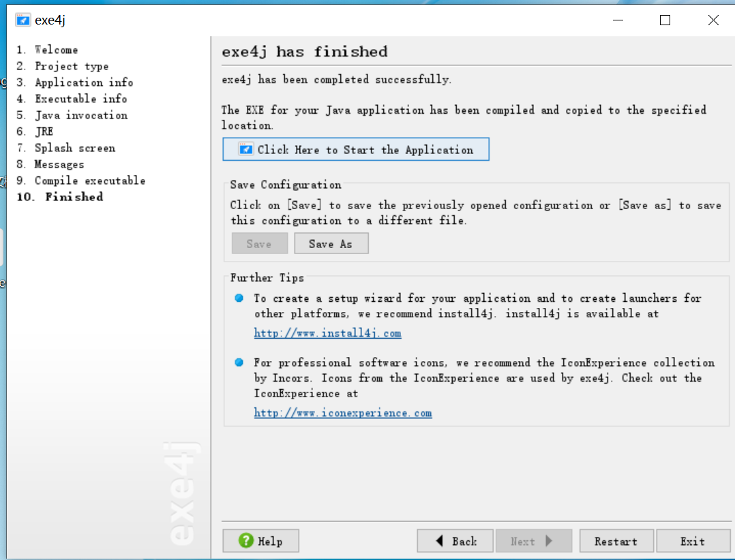Open the iconexperience.com link

pyautogui.click(x=344, y=413)
